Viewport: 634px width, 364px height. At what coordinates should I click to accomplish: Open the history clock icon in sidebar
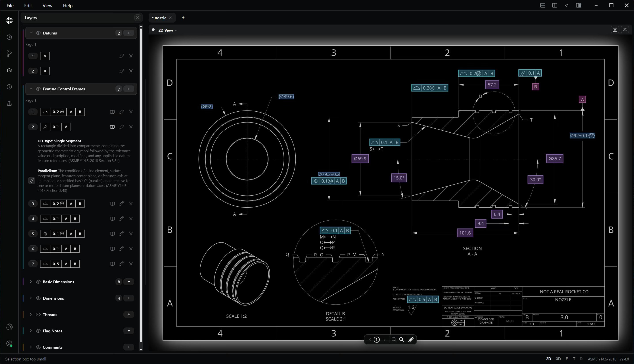9,37
